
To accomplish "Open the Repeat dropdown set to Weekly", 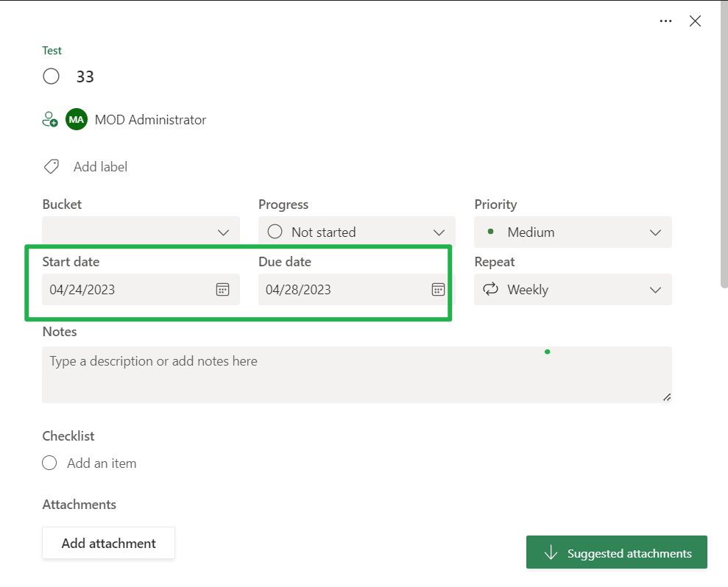I will (x=655, y=289).
